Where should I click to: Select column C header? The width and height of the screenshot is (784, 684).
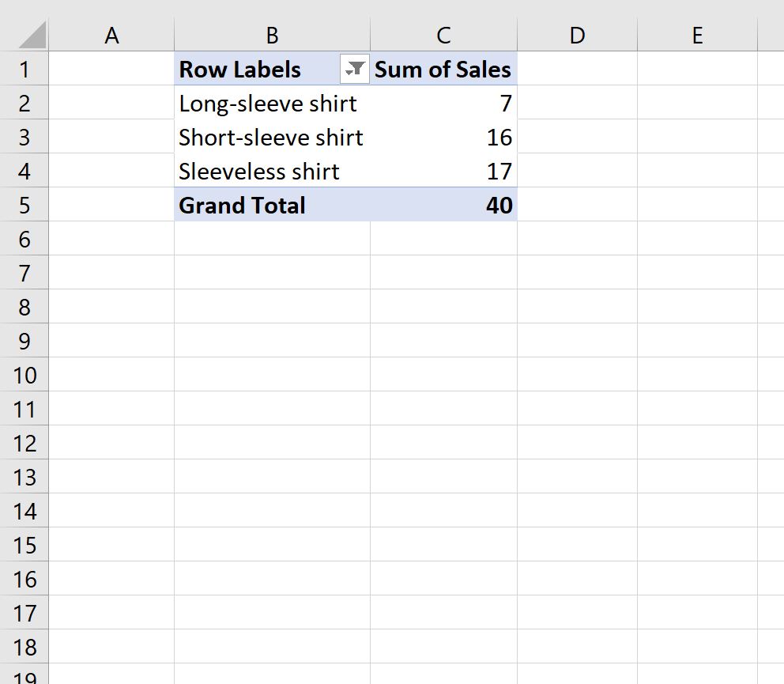coord(443,35)
